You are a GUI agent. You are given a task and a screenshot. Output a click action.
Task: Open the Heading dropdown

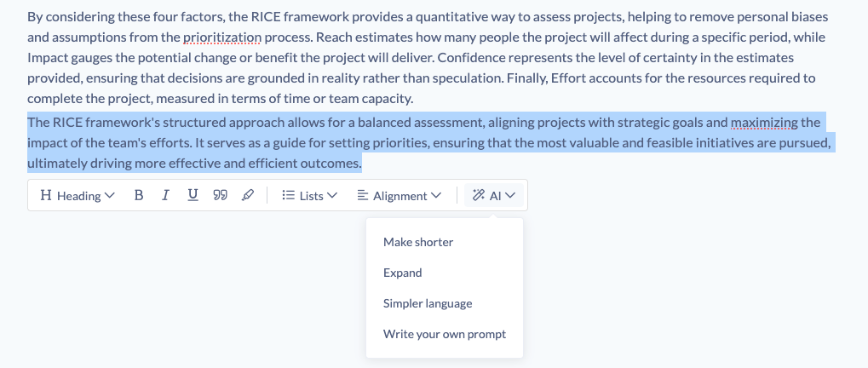pyautogui.click(x=77, y=196)
